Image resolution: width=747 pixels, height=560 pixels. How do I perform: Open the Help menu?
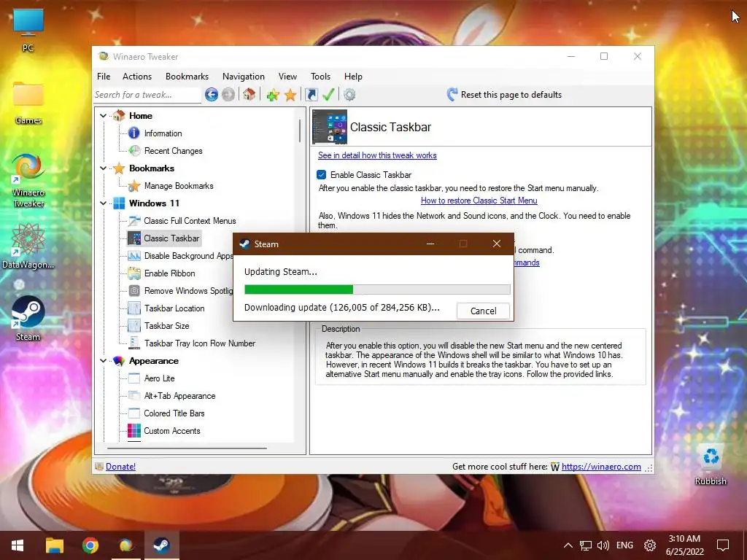pos(353,76)
